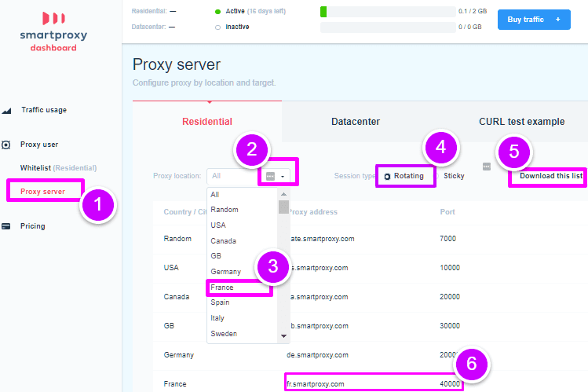The image size is (588, 392).
Task: Click the smartproxy dashboard logo
Action: tap(53, 31)
